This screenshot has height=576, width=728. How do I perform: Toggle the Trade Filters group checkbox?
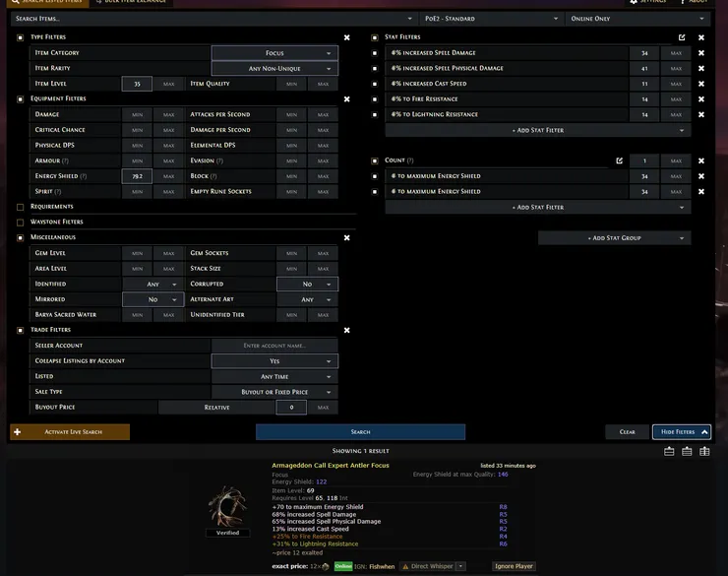[x=20, y=330]
